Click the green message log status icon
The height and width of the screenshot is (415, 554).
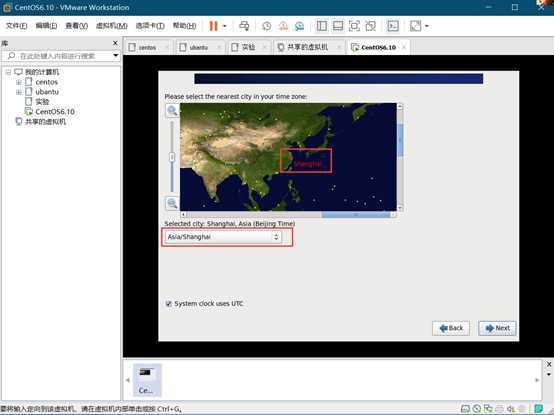(x=538, y=409)
